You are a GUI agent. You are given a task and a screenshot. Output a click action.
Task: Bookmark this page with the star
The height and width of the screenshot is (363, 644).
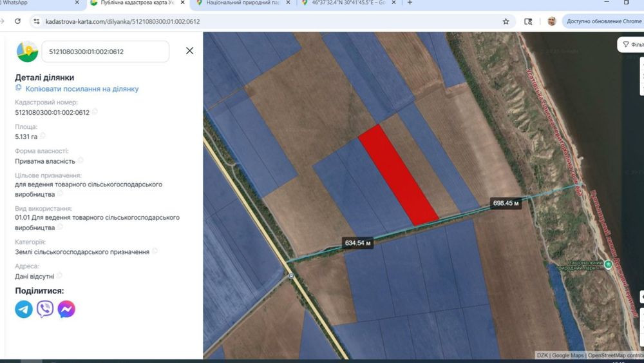[x=506, y=21]
